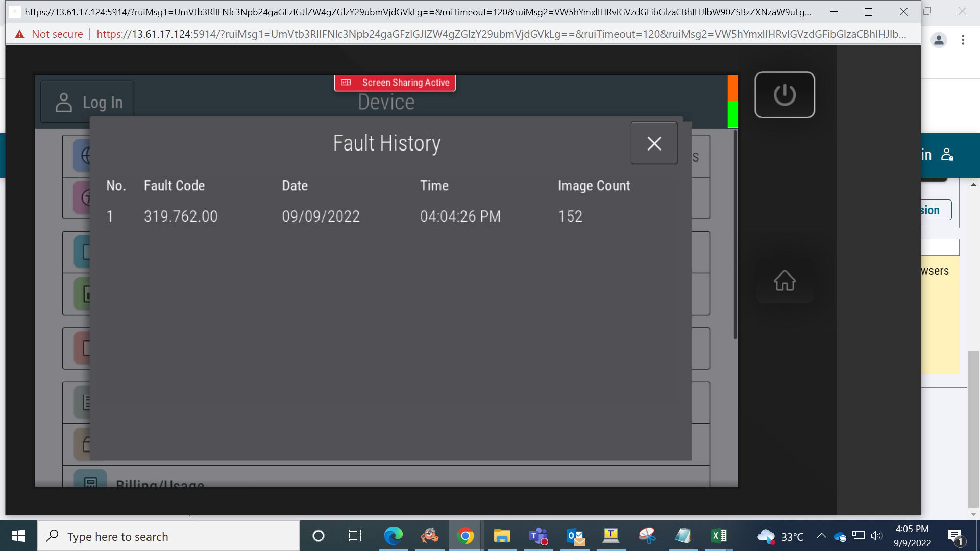Viewport: 980px width, 551px height.
Task: Open the Chrome profile avatar icon
Action: coord(939,40)
